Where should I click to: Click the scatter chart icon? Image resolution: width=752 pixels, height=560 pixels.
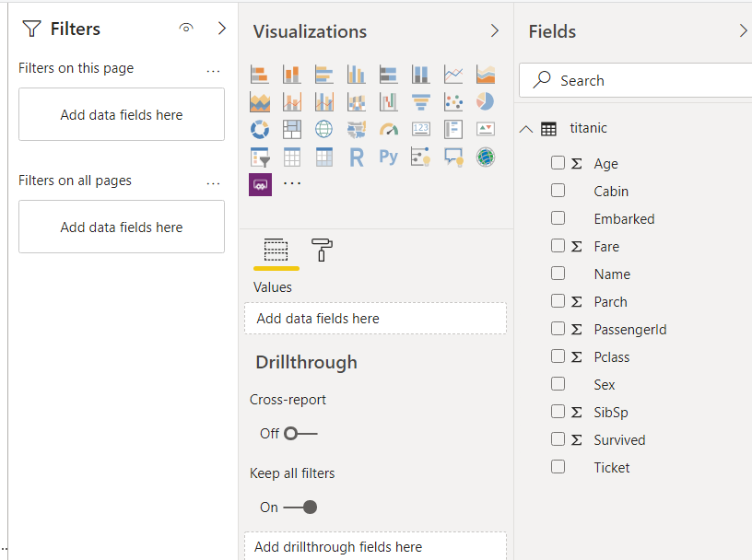coord(453,101)
